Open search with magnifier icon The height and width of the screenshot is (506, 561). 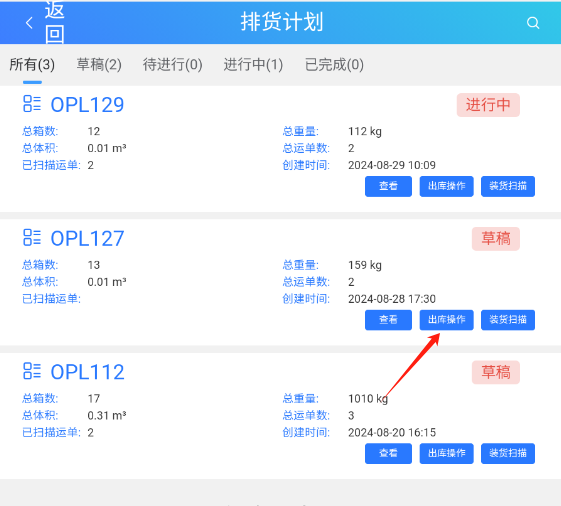pyautogui.click(x=533, y=23)
